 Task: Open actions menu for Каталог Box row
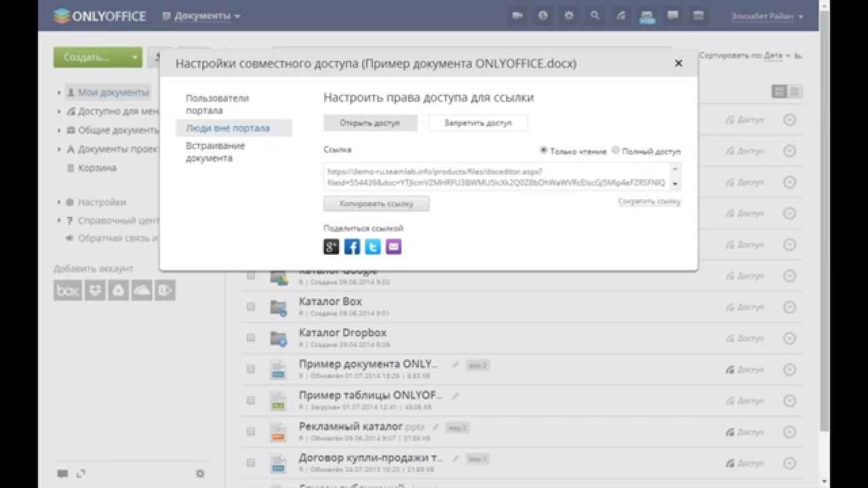(x=789, y=307)
